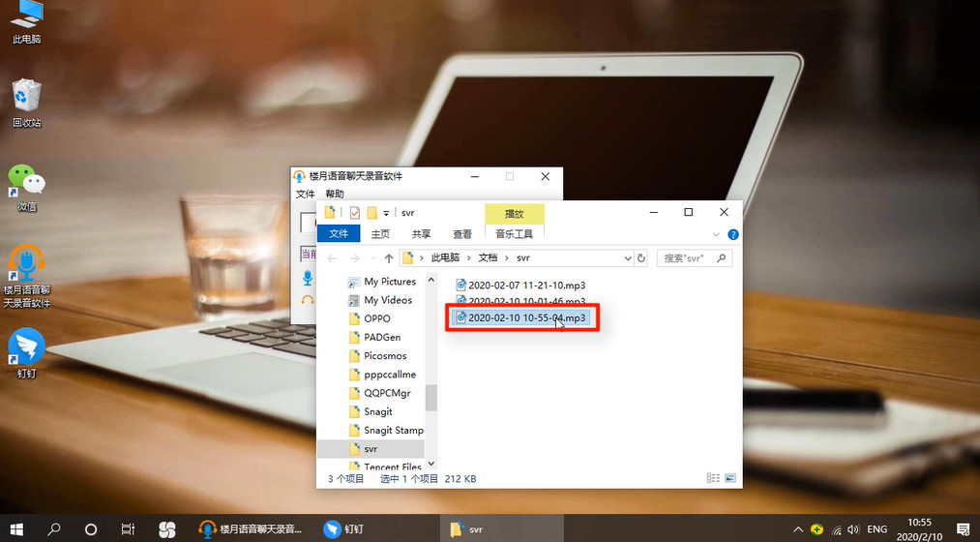The height and width of the screenshot is (542, 980).
Task: Open the notification action center
Action: pos(964,530)
